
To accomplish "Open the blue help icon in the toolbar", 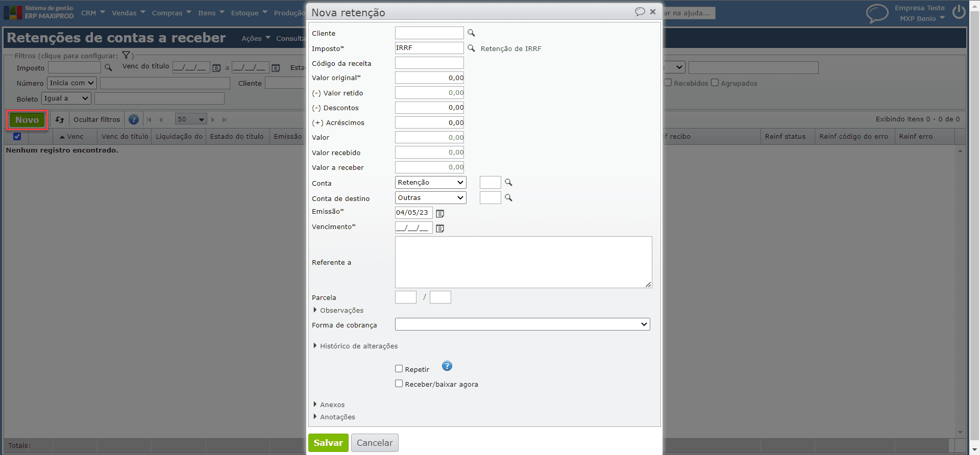I will coord(134,120).
